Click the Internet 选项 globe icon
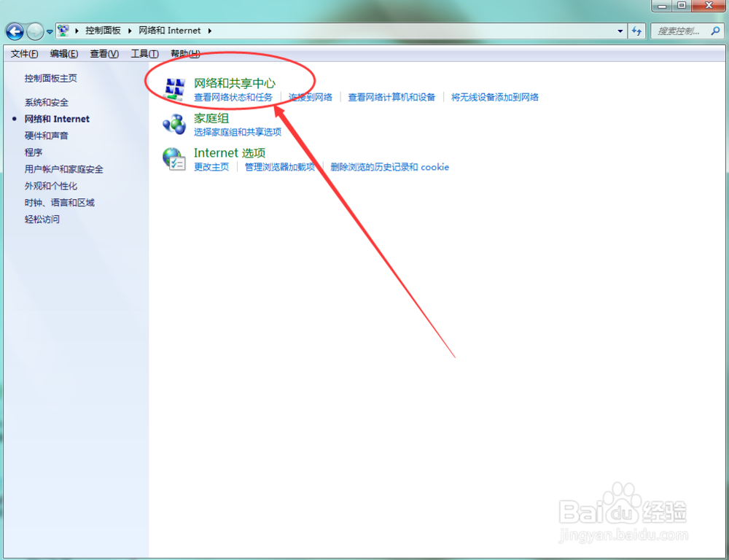This screenshot has width=729, height=560. [174, 159]
